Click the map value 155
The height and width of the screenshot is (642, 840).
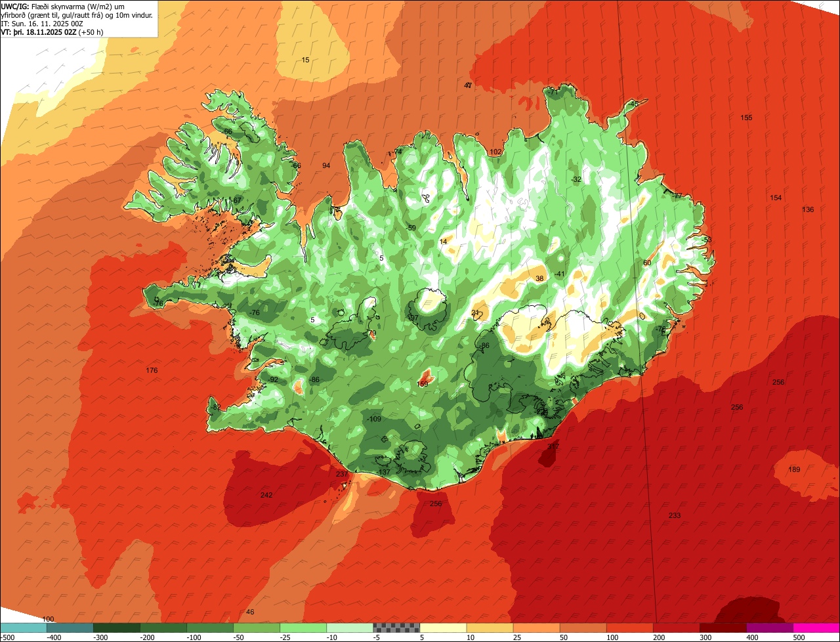tap(746, 118)
